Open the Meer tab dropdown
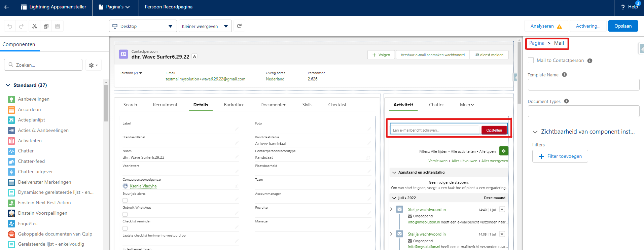Viewport: 644px width, 250px height. coord(467,105)
